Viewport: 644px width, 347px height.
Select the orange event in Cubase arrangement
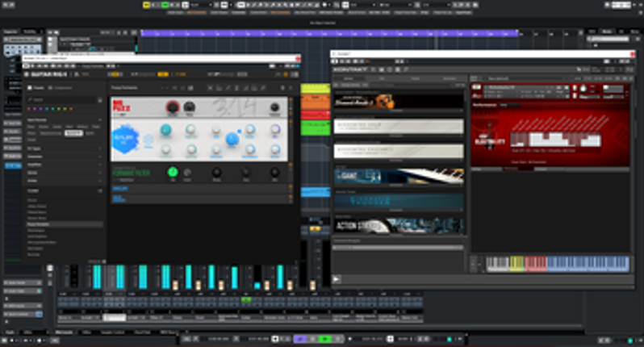(316, 102)
